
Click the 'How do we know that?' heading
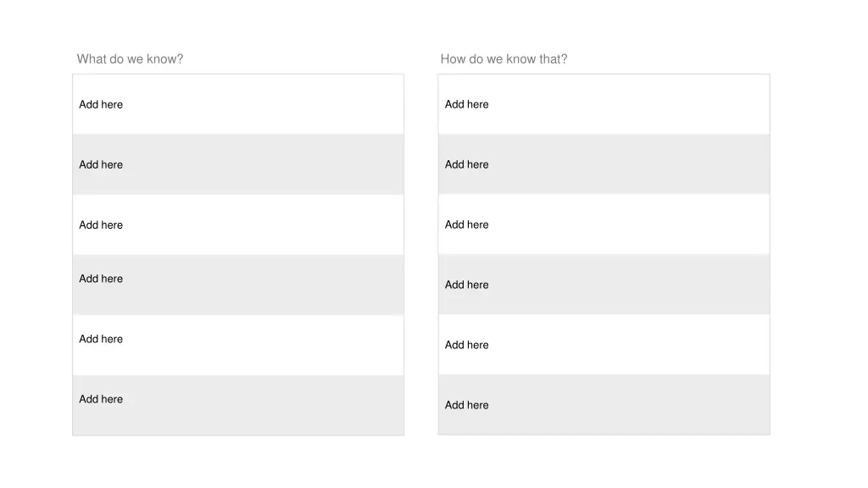pyautogui.click(x=504, y=59)
